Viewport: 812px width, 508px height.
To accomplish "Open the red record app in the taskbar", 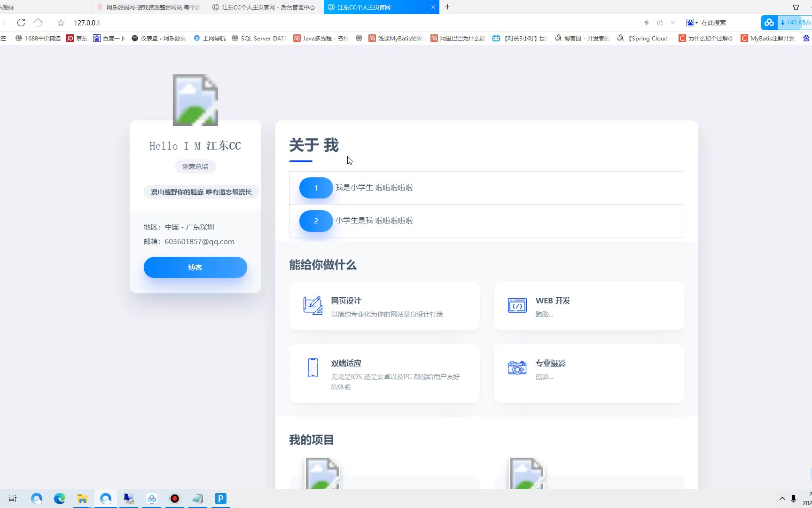I will tap(175, 499).
